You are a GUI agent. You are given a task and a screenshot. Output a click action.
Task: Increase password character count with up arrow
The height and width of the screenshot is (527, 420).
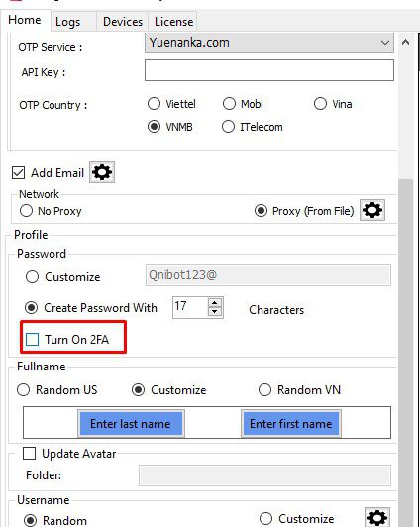[215, 302]
